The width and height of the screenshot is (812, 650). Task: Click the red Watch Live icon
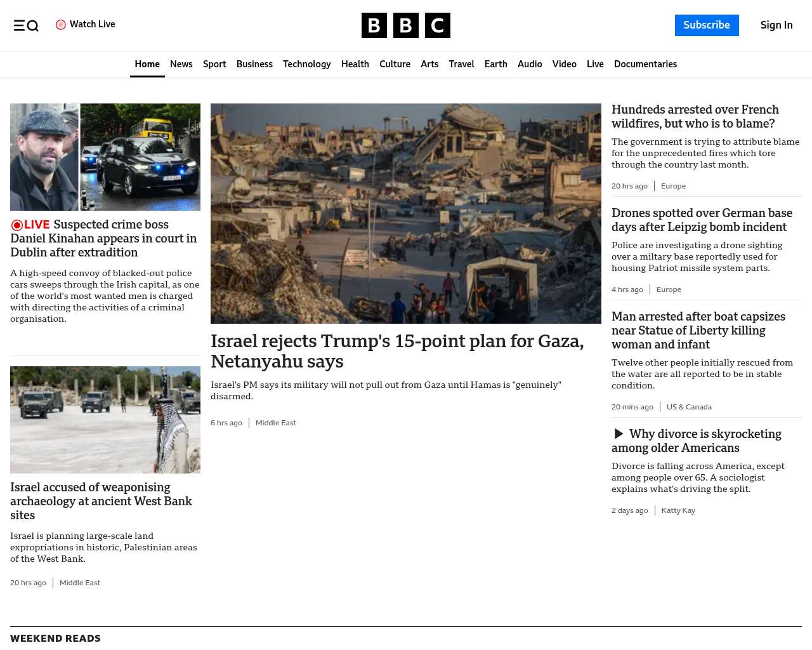(61, 25)
